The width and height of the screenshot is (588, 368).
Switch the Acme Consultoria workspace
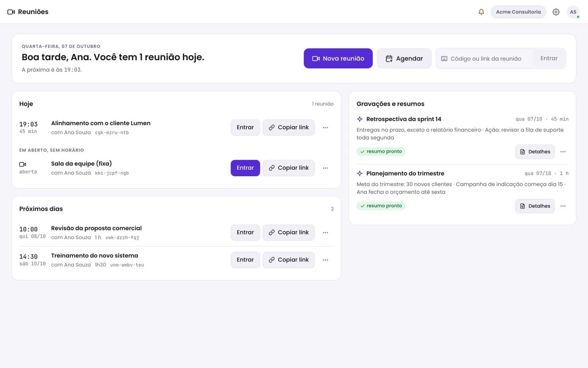[518, 12]
